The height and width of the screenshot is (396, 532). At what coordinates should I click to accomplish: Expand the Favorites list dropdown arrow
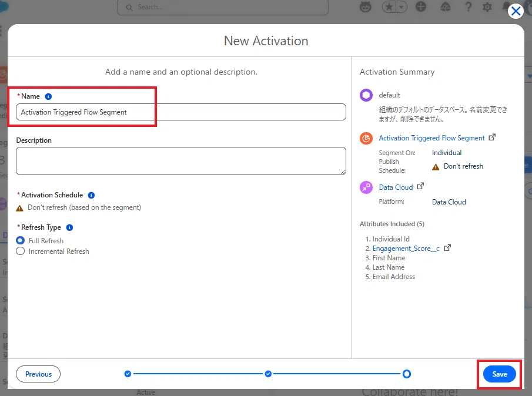pos(401,7)
